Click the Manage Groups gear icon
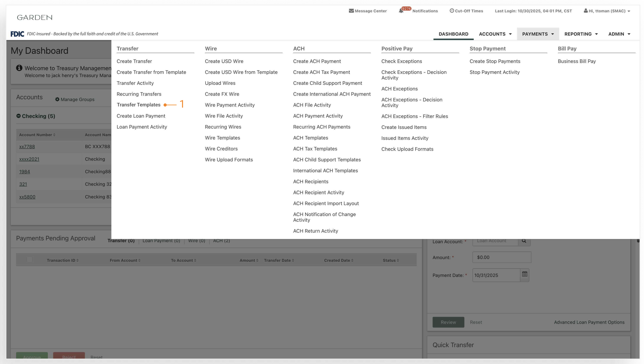 tap(57, 99)
